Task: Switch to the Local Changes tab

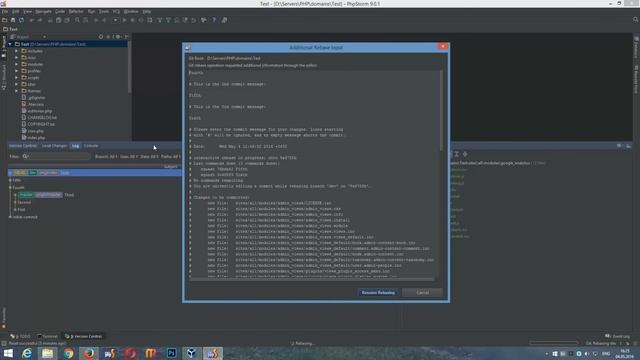Action: point(54,146)
